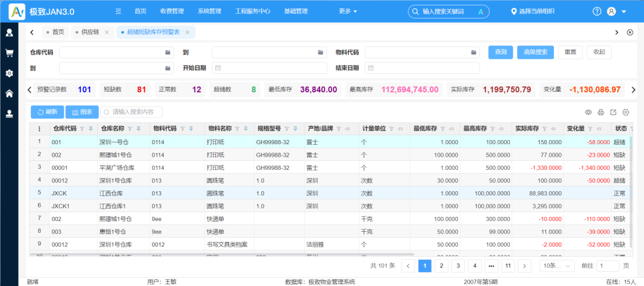Open the 10条 page size dropdown
644x286 pixels.
pos(557,266)
